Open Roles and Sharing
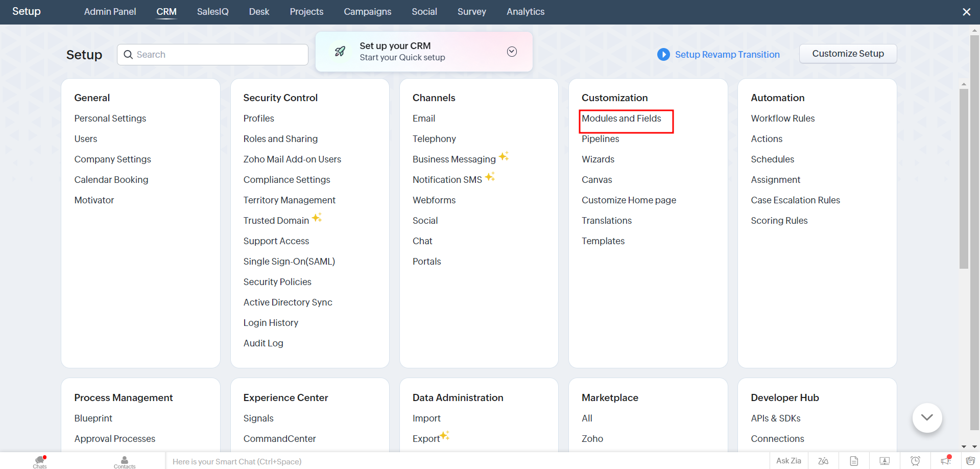The width and height of the screenshot is (980, 469). (x=280, y=139)
